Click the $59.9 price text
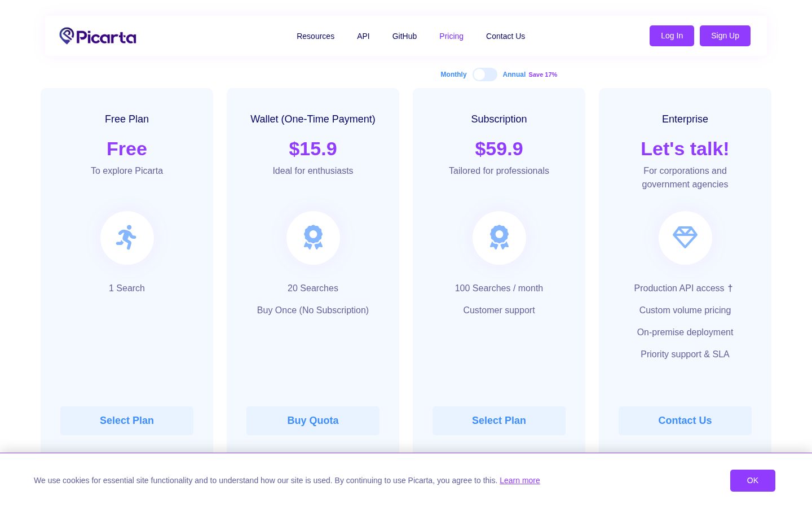Screen dimensions: 812x508 click(x=499, y=149)
